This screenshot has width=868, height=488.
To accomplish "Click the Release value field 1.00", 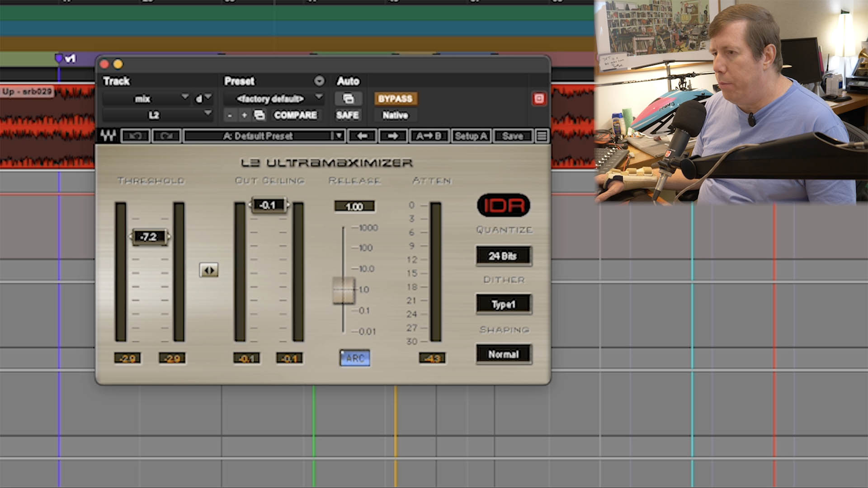I will click(354, 206).
